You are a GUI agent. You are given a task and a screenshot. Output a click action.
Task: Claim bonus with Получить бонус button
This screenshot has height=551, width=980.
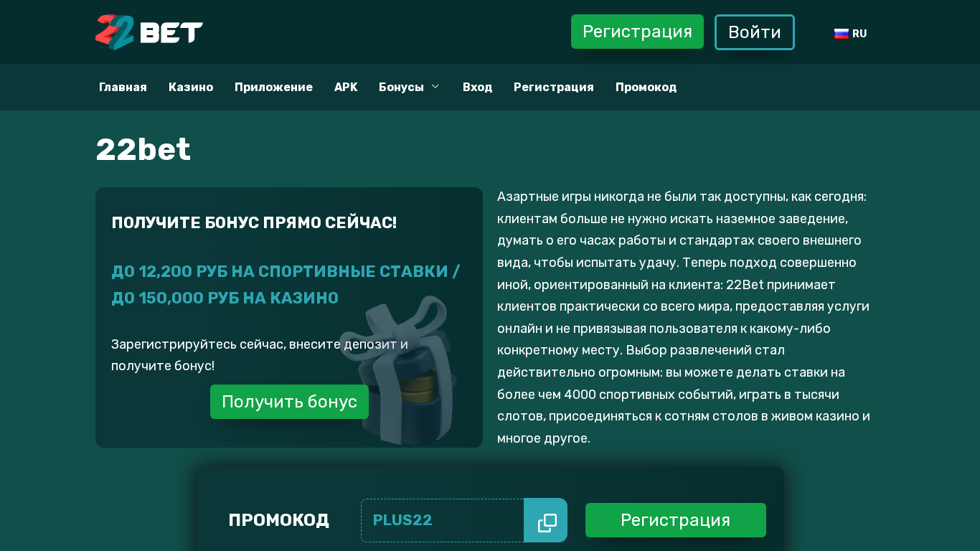tap(289, 402)
